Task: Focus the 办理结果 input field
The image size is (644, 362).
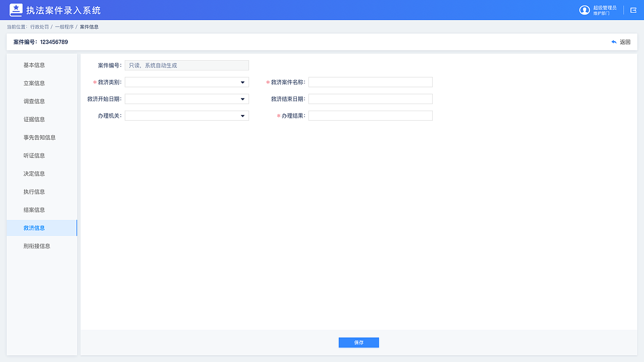Action: (370, 116)
